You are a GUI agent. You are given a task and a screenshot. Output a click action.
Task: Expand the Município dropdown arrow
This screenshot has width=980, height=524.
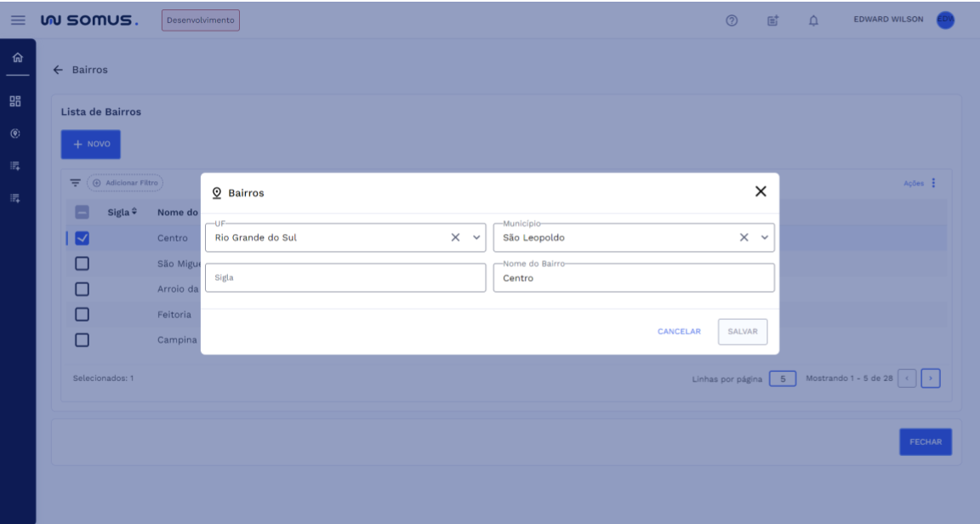764,237
